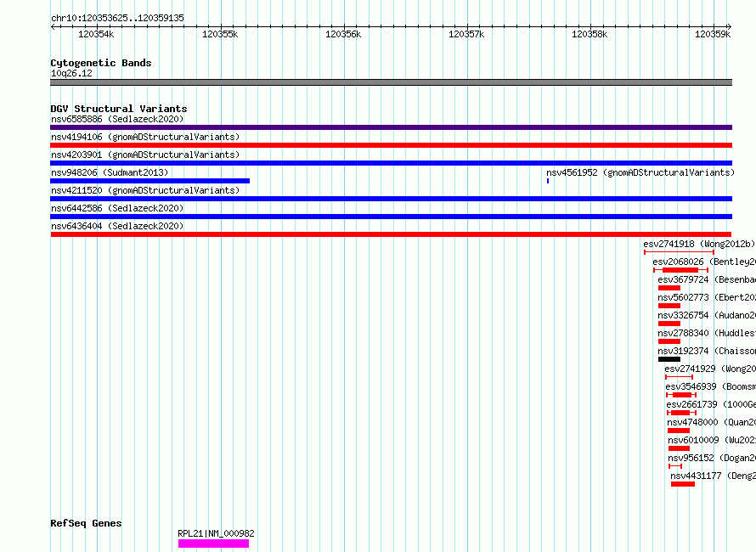Click the tiny blue nsv4561952 marker
The width and height of the screenshot is (756, 552).
pos(548,181)
